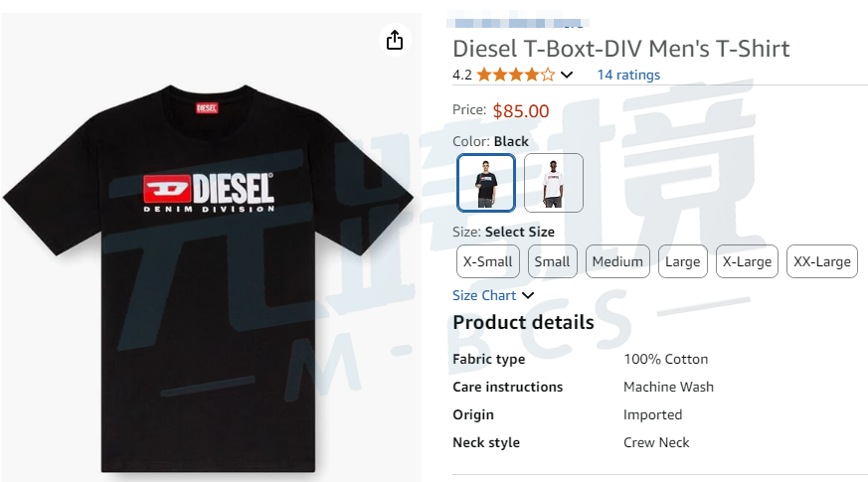The width and height of the screenshot is (868, 482).
Task: Choose size Medium
Action: [x=617, y=261]
